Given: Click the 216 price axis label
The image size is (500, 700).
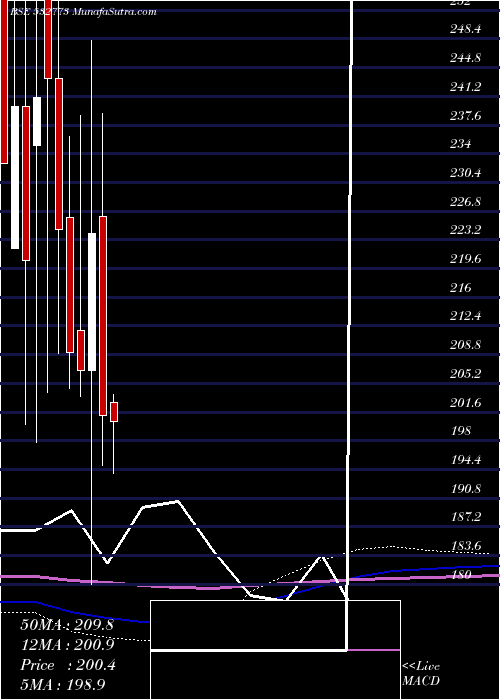Looking at the screenshot, I should (x=460, y=288).
